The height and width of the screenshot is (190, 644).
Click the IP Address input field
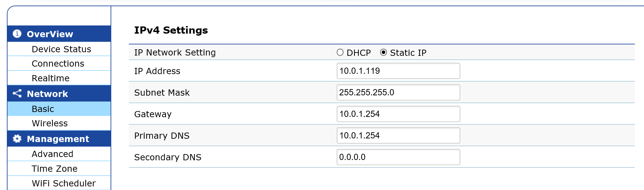(398, 71)
